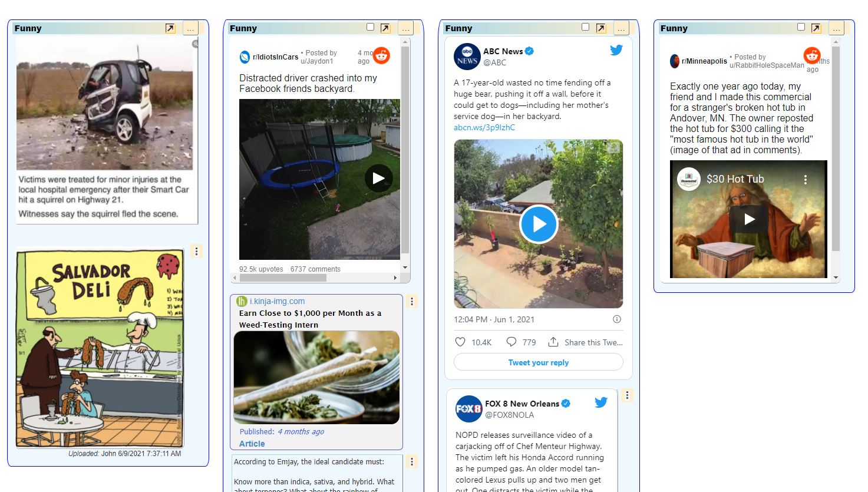The height and width of the screenshot is (492, 868).
Task: Click the like heart icon on ABC tweet
Action: pos(460,342)
